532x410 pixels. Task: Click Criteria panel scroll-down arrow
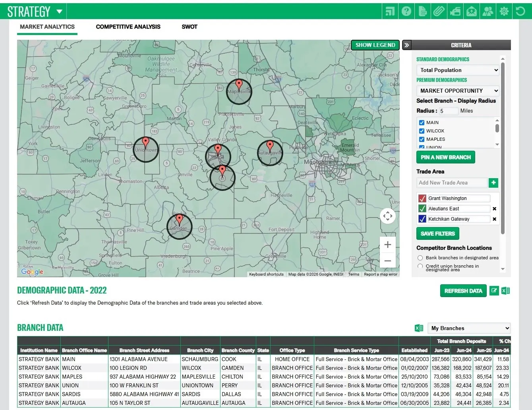pyautogui.click(x=503, y=269)
